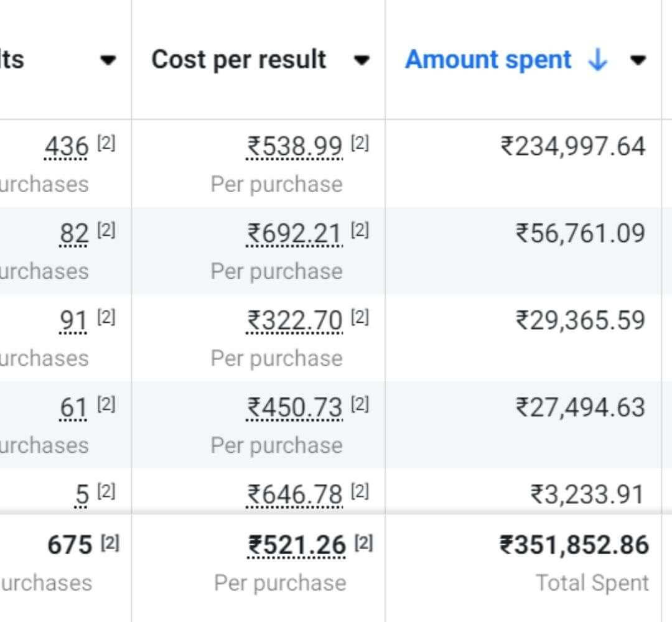Click the Cost per result column header

(239, 59)
